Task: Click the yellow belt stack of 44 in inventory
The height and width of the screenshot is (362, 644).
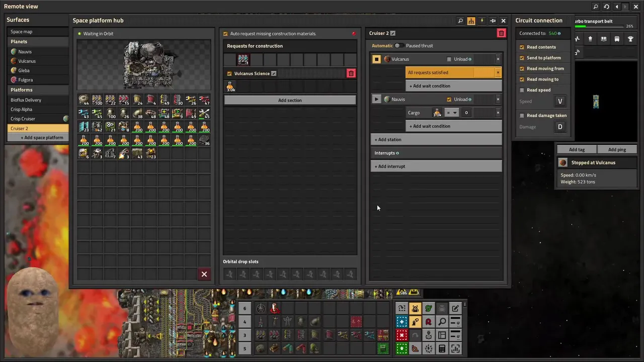Action: (84, 100)
